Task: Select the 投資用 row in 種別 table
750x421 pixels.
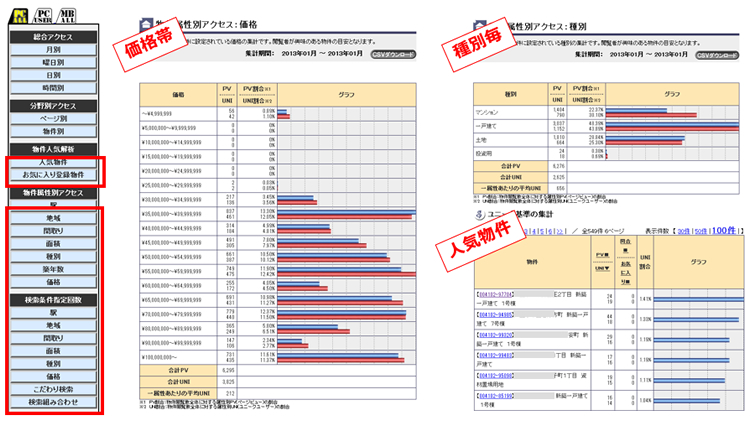Action: click(x=606, y=154)
